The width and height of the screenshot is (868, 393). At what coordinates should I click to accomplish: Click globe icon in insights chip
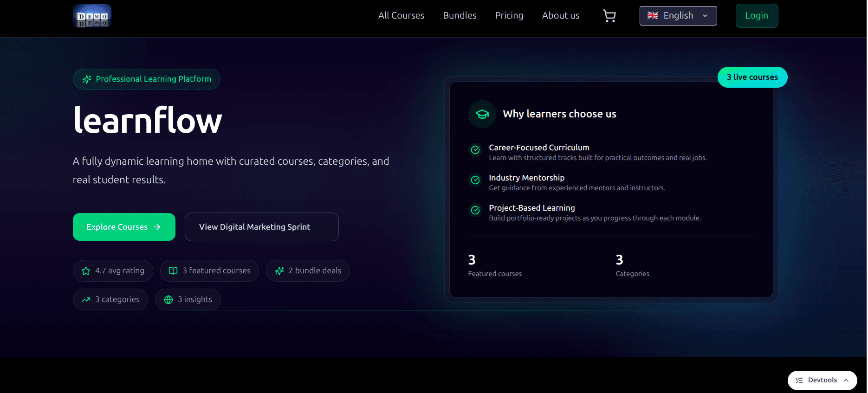coord(168,300)
